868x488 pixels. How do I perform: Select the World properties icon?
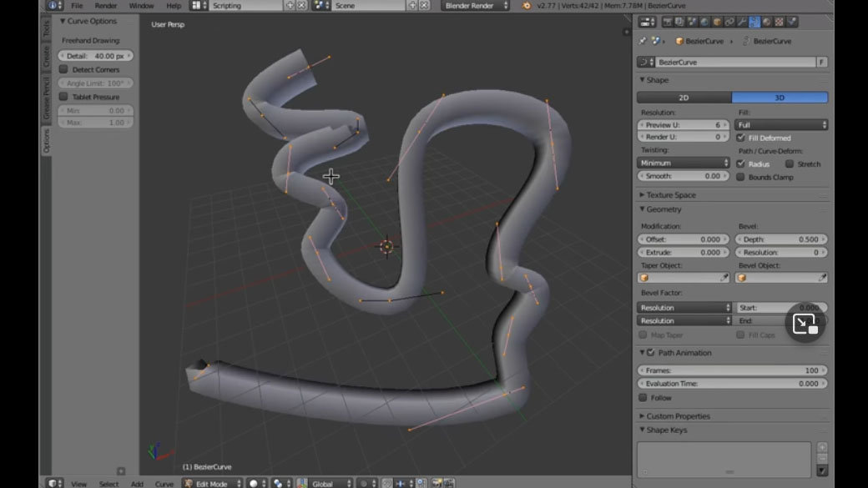[704, 23]
